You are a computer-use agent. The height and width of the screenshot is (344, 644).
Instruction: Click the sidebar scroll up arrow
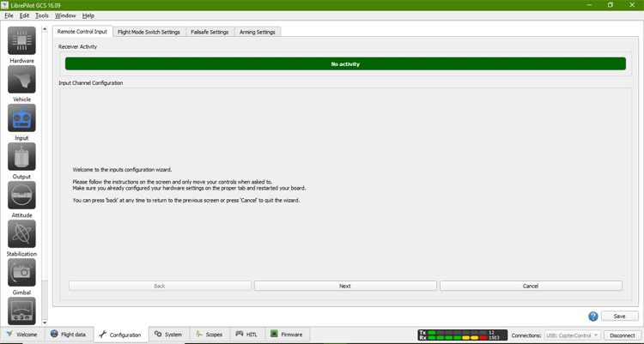(45, 28)
